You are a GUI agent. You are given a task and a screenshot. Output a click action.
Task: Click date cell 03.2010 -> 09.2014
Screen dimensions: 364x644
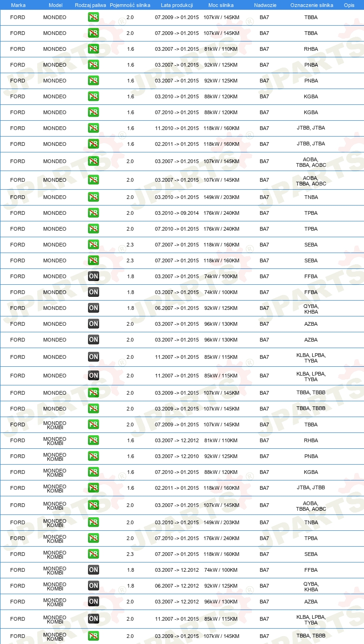[177, 213]
